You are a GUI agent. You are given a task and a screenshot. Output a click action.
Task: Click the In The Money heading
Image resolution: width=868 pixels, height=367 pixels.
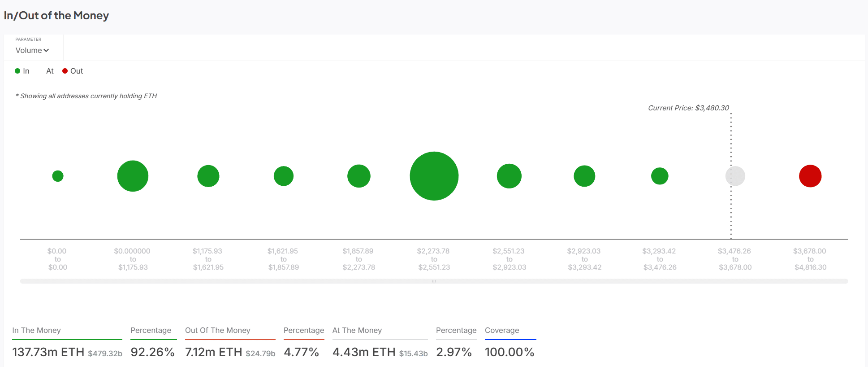point(36,330)
